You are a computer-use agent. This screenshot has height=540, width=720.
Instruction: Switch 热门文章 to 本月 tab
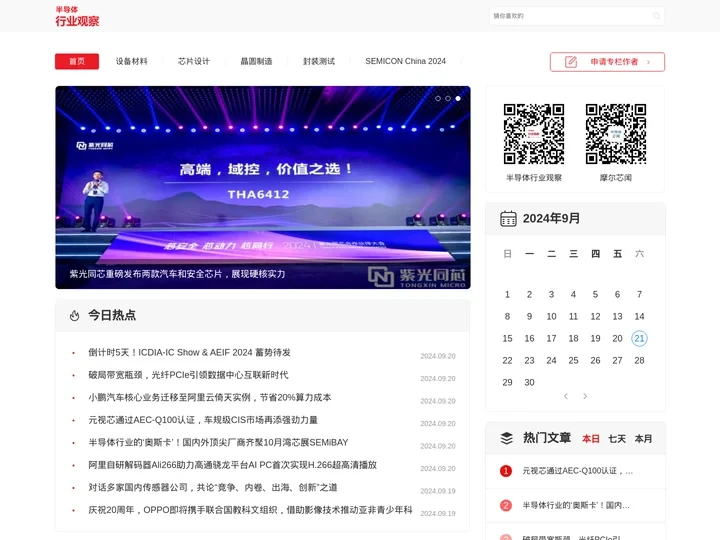(643, 439)
